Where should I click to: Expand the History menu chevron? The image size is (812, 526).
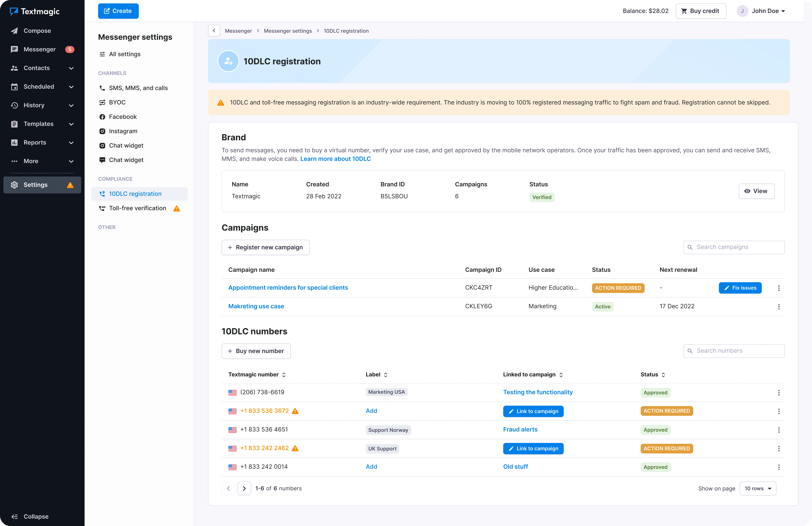71,106
